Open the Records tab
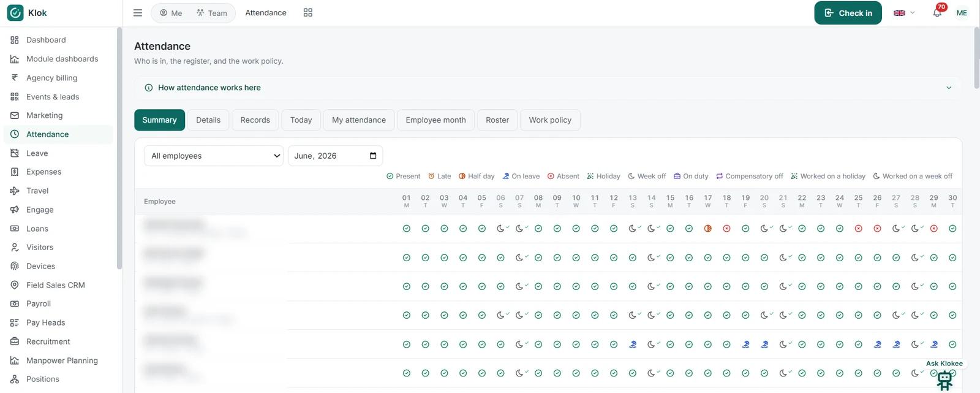This screenshot has height=393, width=980. 255,120
